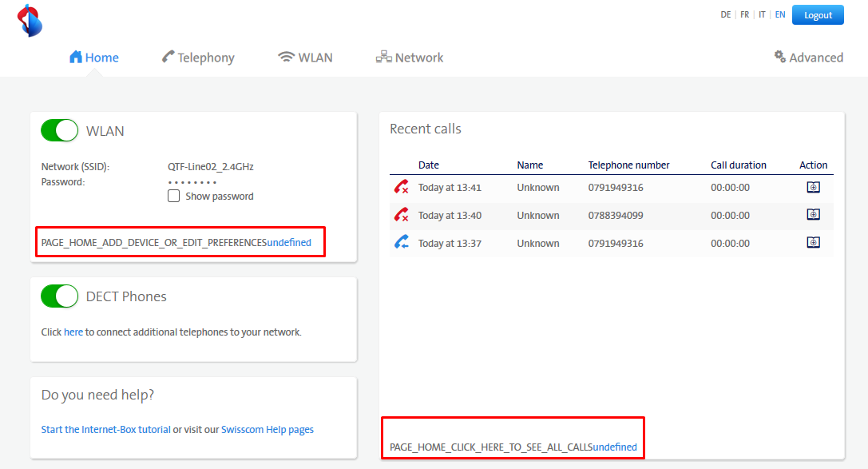Click the missed call icon at 13:41
This screenshot has height=469, width=868.
401,188
